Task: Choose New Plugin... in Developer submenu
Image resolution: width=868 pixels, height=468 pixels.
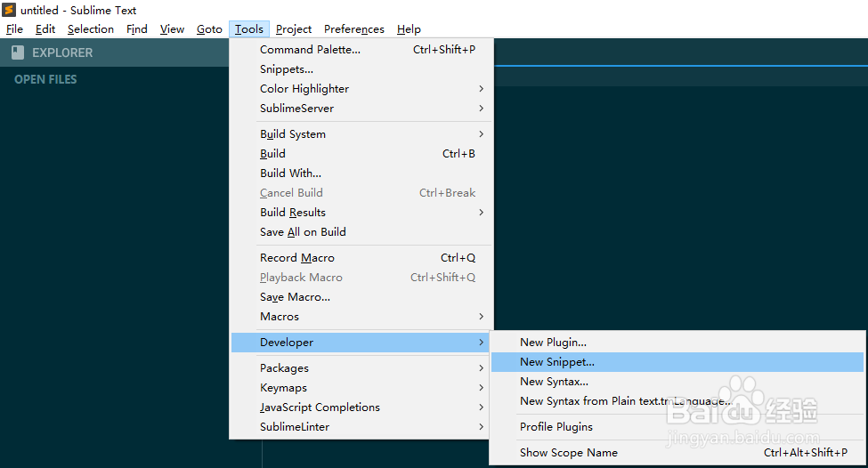Action: [x=677, y=343]
